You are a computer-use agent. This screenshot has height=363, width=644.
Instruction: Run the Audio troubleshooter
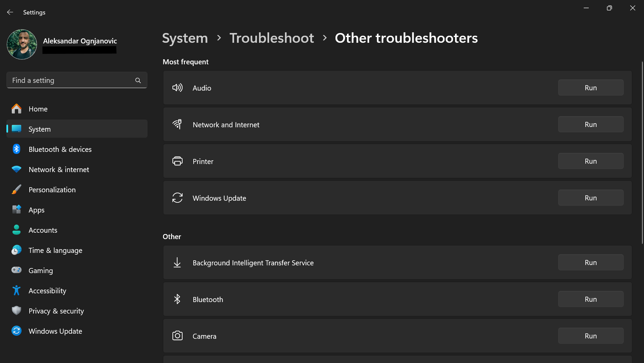click(591, 88)
